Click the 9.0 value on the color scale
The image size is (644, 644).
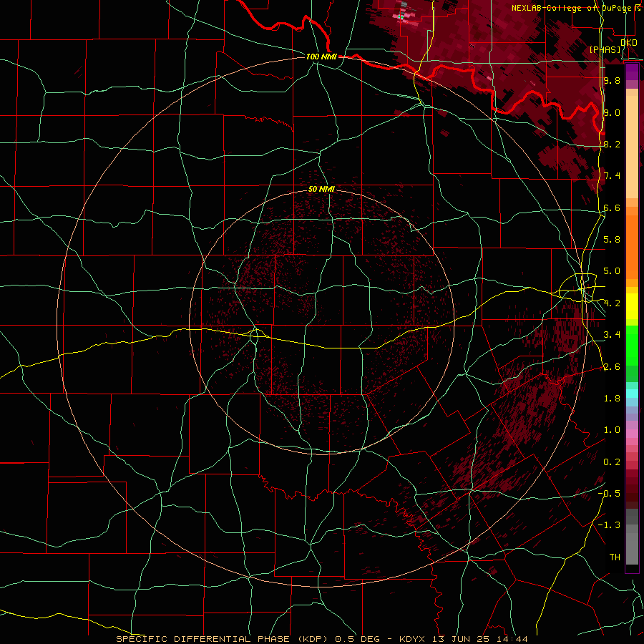pyautogui.click(x=612, y=112)
